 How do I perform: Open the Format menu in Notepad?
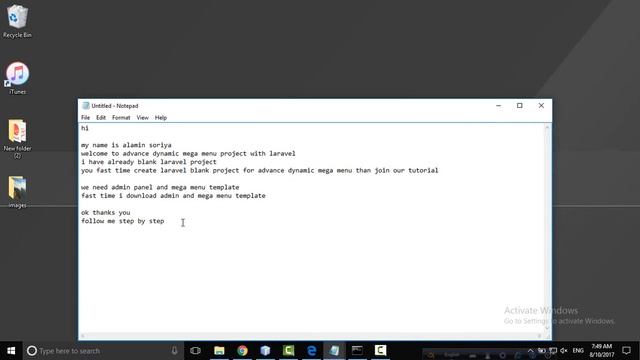[121, 118]
